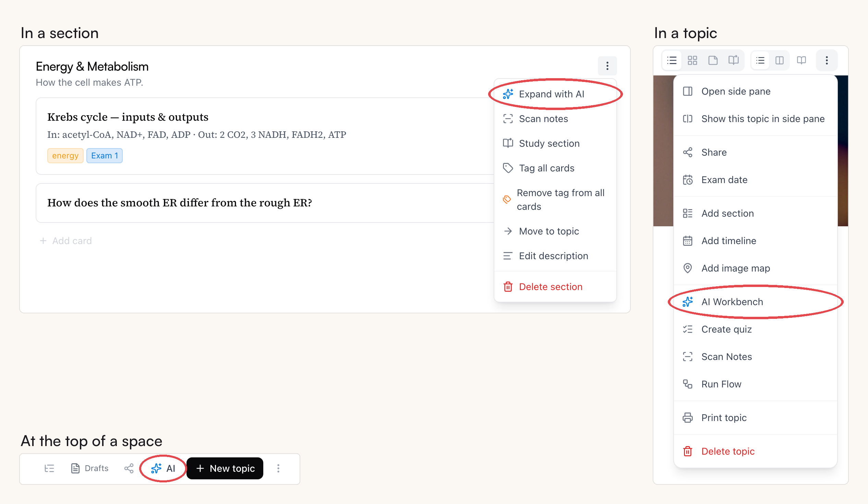Viewport: 868px width, 504px height.
Task: Open Drafts in the space toolbar
Action: click(89, 469)
